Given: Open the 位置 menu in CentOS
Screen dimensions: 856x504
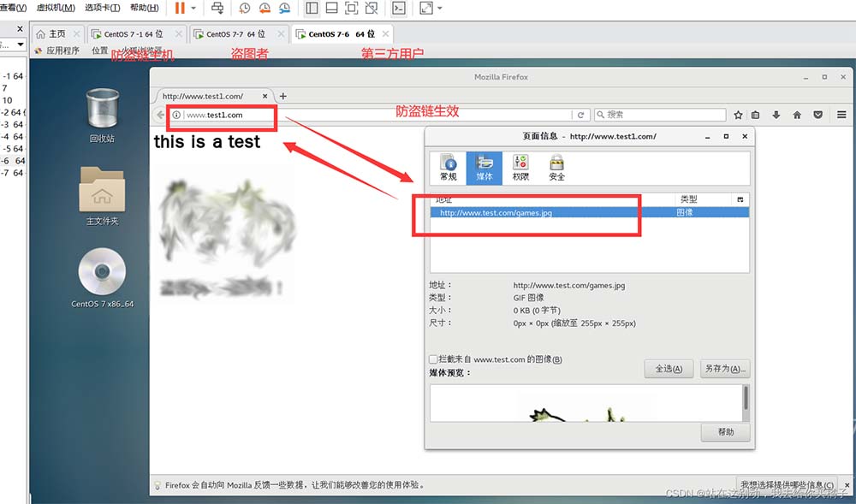Looking at the screenshot, I should click(99, 50).
